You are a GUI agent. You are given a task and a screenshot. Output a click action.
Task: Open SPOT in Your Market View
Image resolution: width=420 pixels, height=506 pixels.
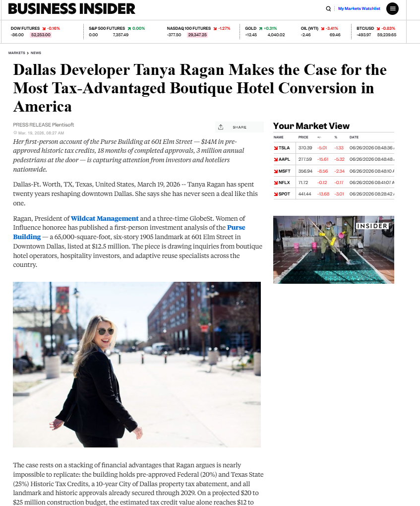(x=284, y=194)
